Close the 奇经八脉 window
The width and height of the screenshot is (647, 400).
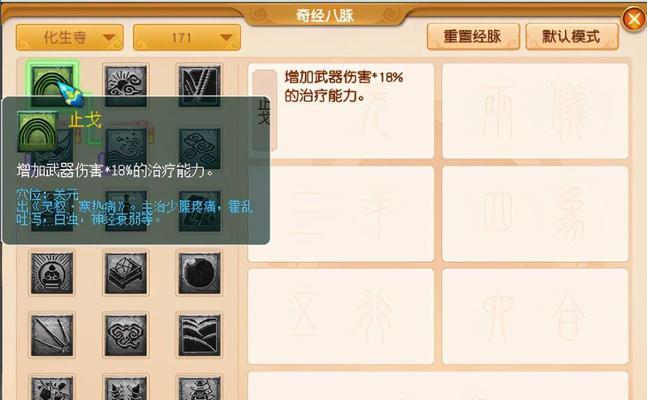tap(634, 19)
